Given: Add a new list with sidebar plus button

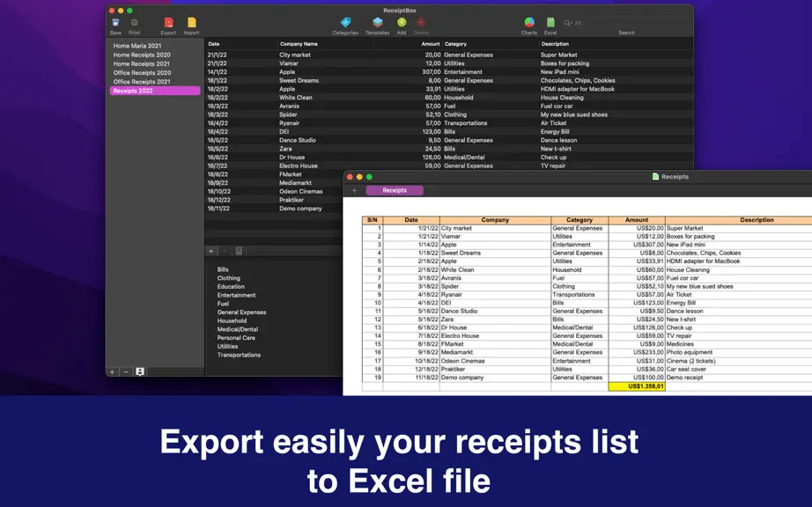Looking at the screenshot, I should [112, 371].
